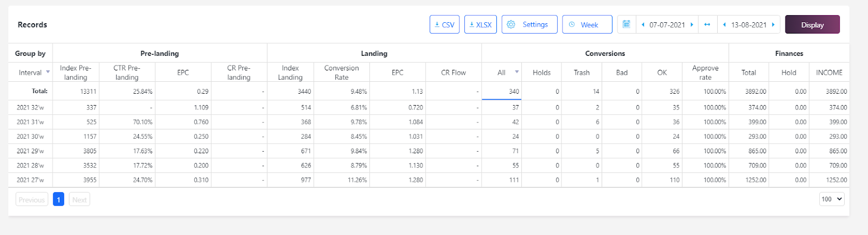Image resolution: width=868 pixels, height=235 pixels.
Task: Step start date back with left arrow
Action: pos(643,24)
